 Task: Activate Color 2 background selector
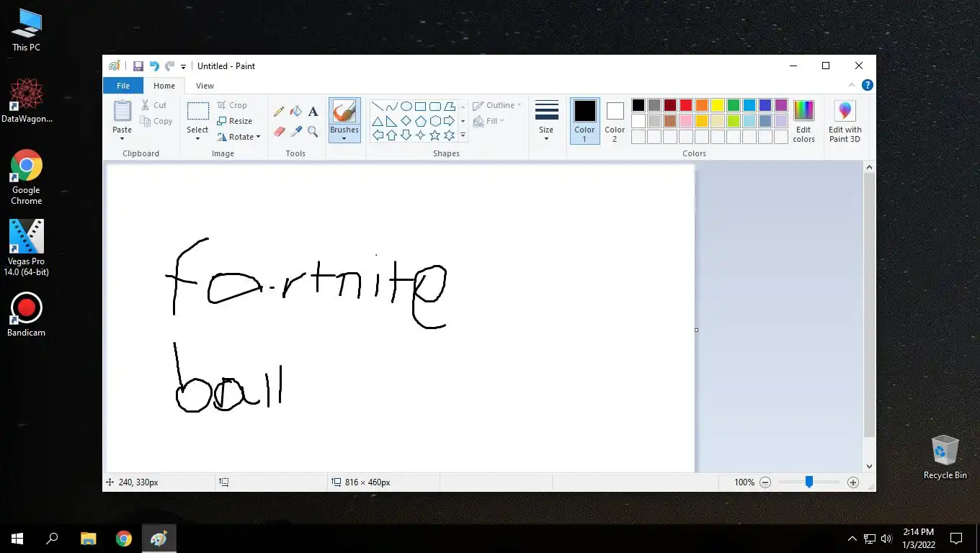point(615,121)
